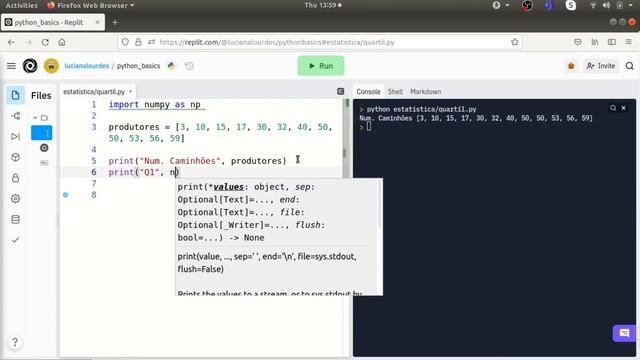Open the Firefox application menu
This screenshot has width=640, height=360.
[629, 42]
